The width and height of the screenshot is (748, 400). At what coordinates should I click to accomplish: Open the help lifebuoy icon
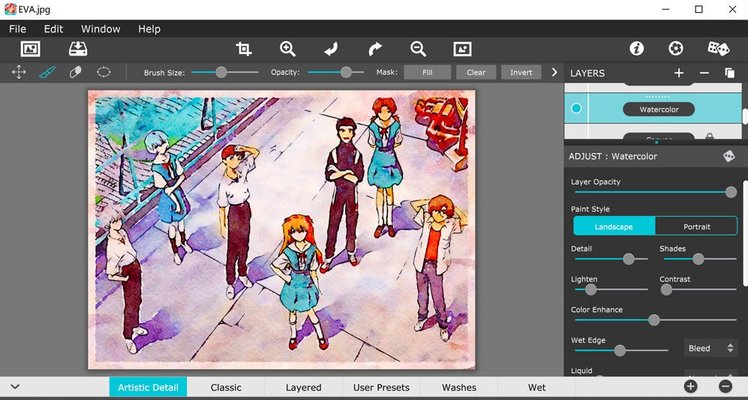675,49
